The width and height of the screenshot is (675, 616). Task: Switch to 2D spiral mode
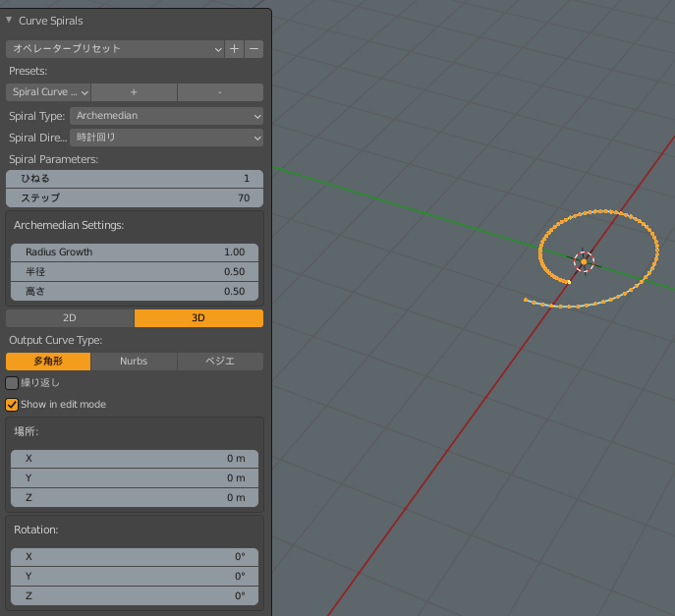coord(70,318)
